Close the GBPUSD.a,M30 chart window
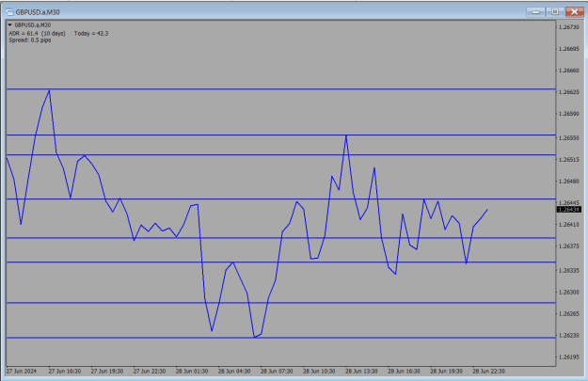Viewport: 588px width, 381px height. [x=574, y=12]
